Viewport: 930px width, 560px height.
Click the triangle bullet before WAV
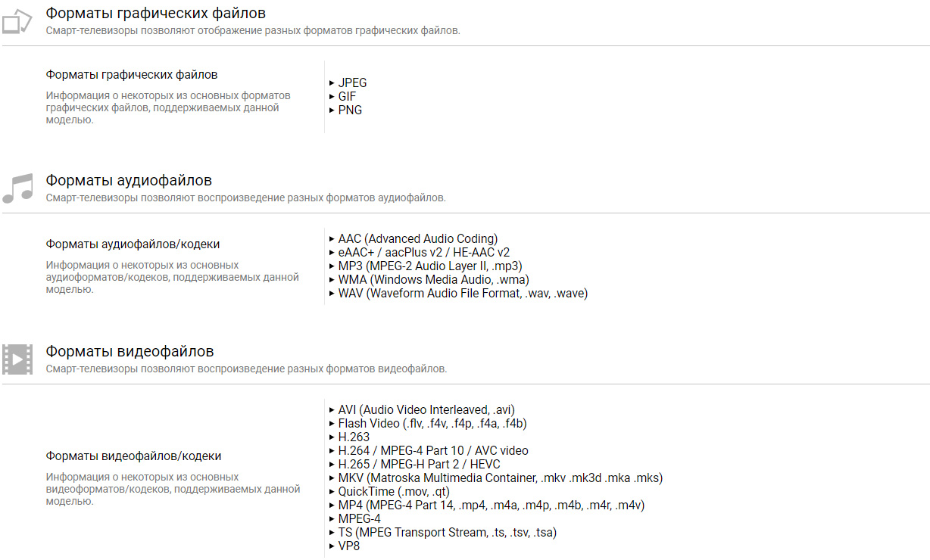[x=332, y=294]
